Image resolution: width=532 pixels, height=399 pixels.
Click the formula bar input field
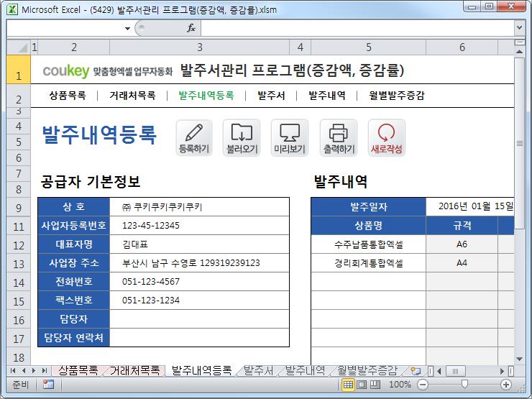pyautogui.click(x=357, y=28)
